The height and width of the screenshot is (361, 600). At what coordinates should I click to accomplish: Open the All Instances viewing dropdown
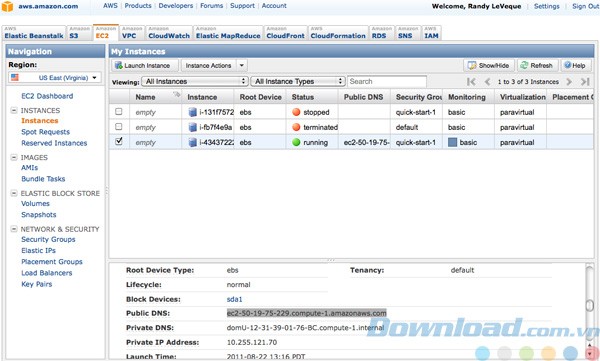194,82
